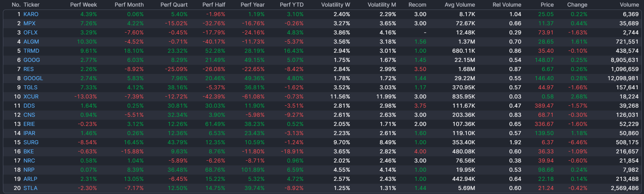
Task: Open the STLA ticker link
Action: tap(30, 188)
